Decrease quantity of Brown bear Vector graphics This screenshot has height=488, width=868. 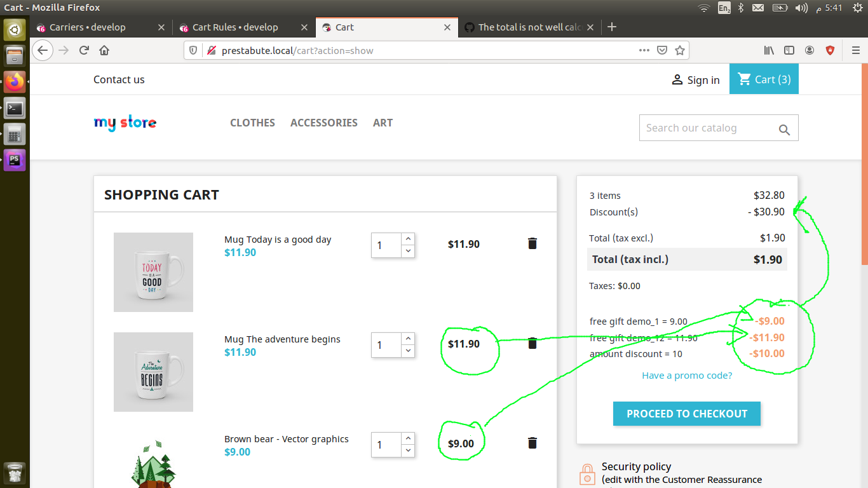[x=408, y=451]
